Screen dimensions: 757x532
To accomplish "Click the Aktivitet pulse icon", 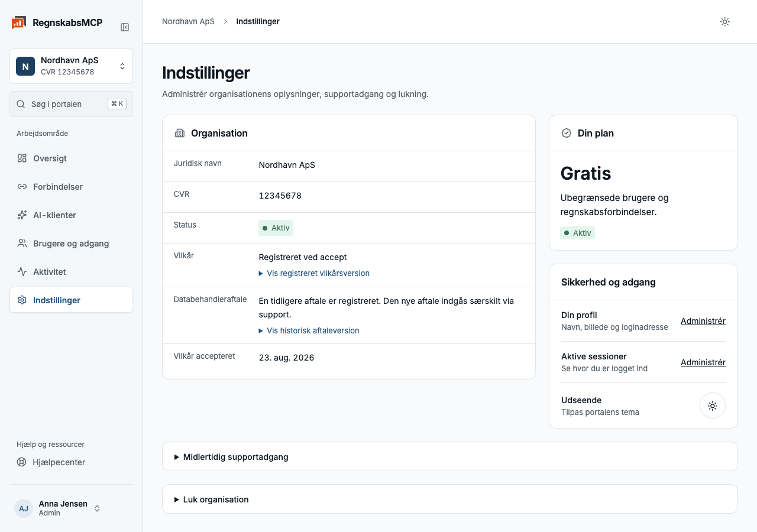I will (x=22, y=272).
